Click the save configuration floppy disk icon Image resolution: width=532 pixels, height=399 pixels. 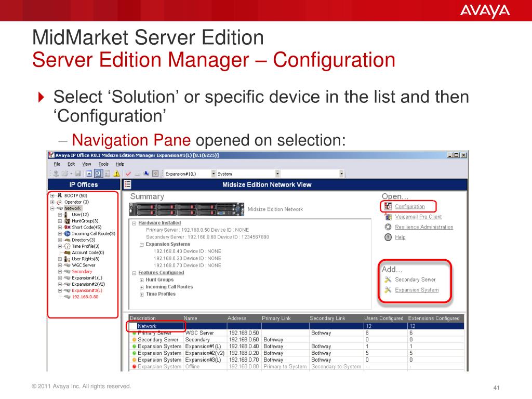tap(78, 174)
